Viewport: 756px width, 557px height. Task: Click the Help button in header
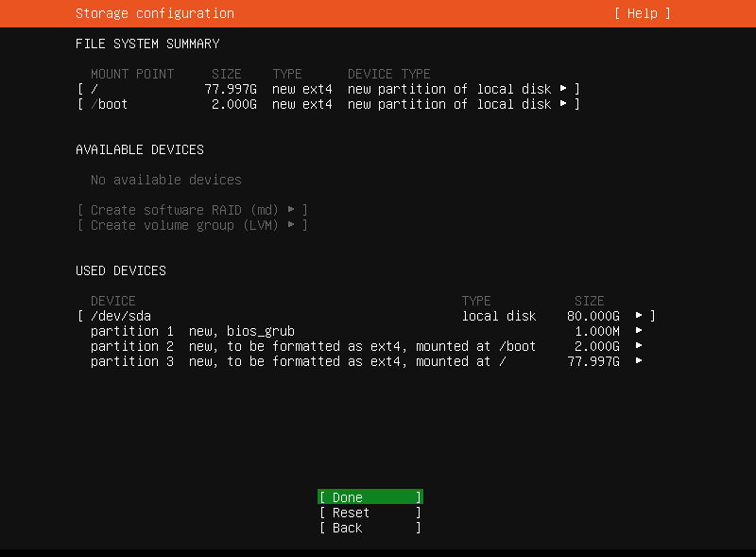click(643, 13)
